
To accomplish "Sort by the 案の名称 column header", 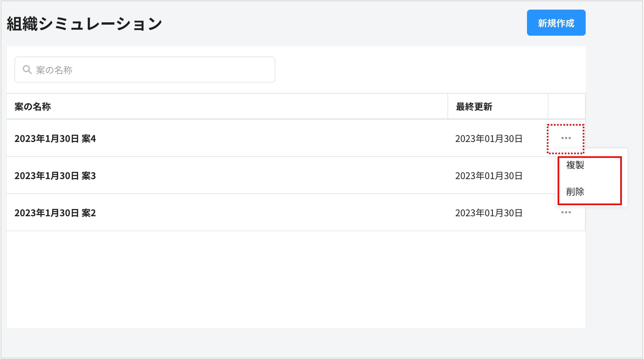I will [33, 107].
